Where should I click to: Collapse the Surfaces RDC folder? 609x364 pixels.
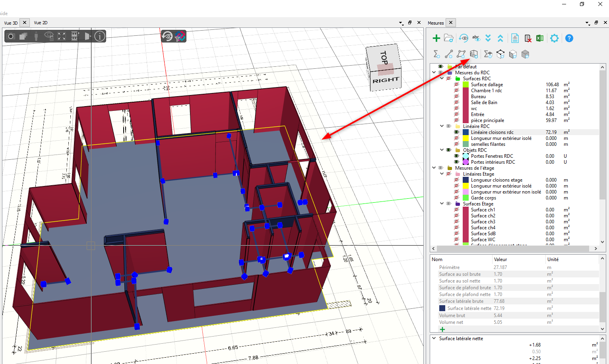[x=442, y=78]
